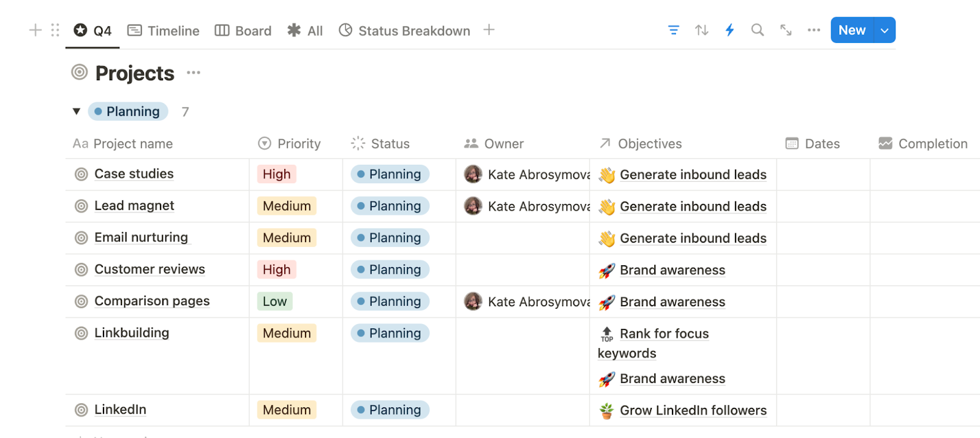Open the three-dot view options menu
Screen dimensions: 980x438
point(813,30)
